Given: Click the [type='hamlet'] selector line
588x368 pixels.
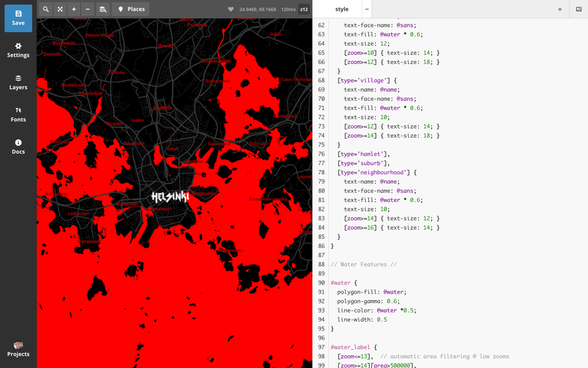Looking at the screenshot, I should [363, 154].
